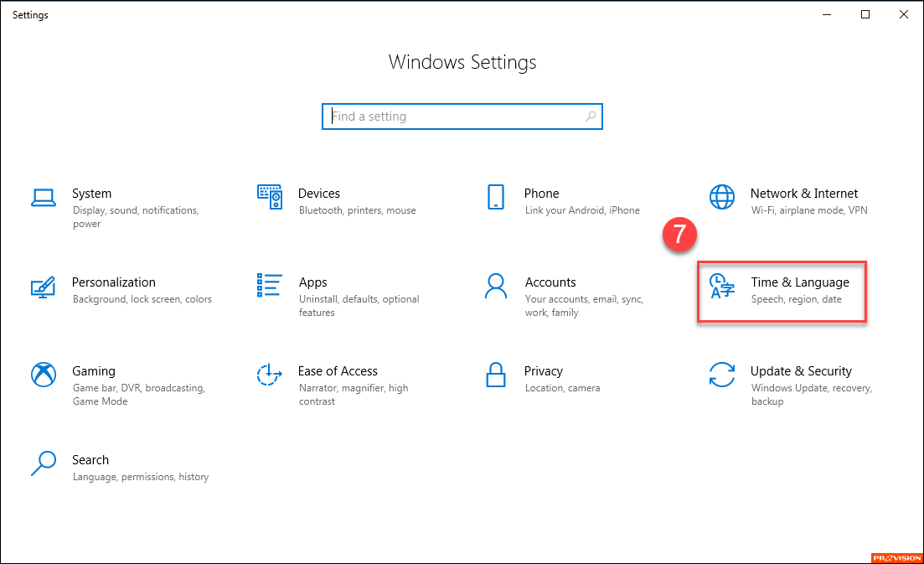Click the magnifier icon in search box
This screenshot has height=564, width=924.
pyautogui.click(x=591, y=116)
